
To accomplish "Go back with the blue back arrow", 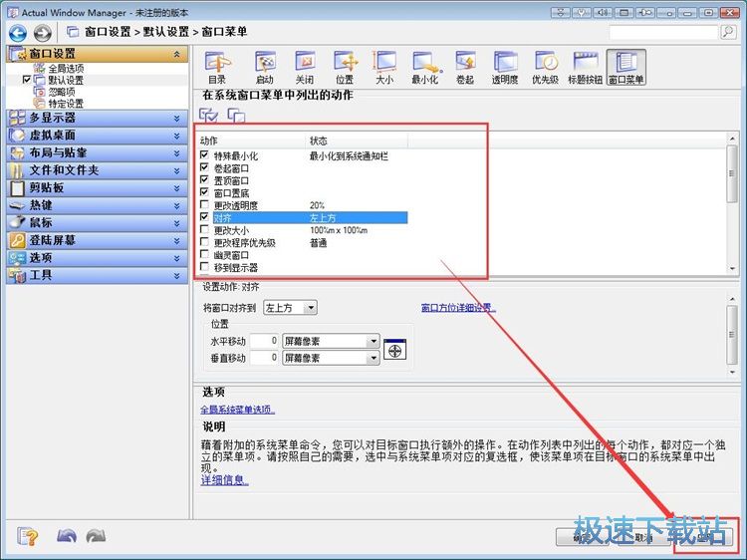I will click(18, 33).
